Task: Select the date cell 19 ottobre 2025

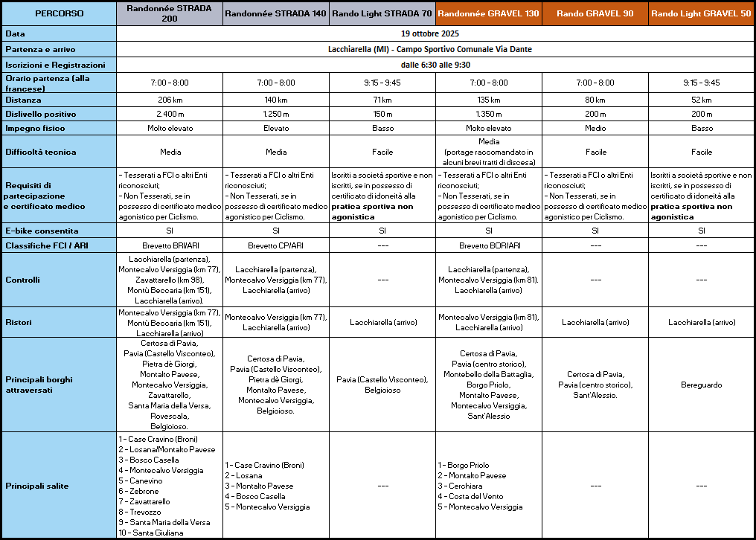Action: [x=435, y=34]
